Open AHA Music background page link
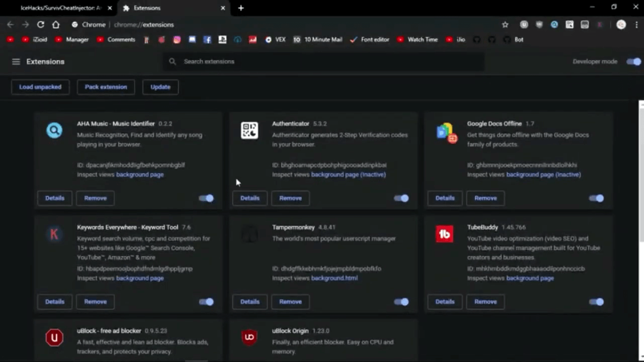644x362 pixels. (140, 174)
